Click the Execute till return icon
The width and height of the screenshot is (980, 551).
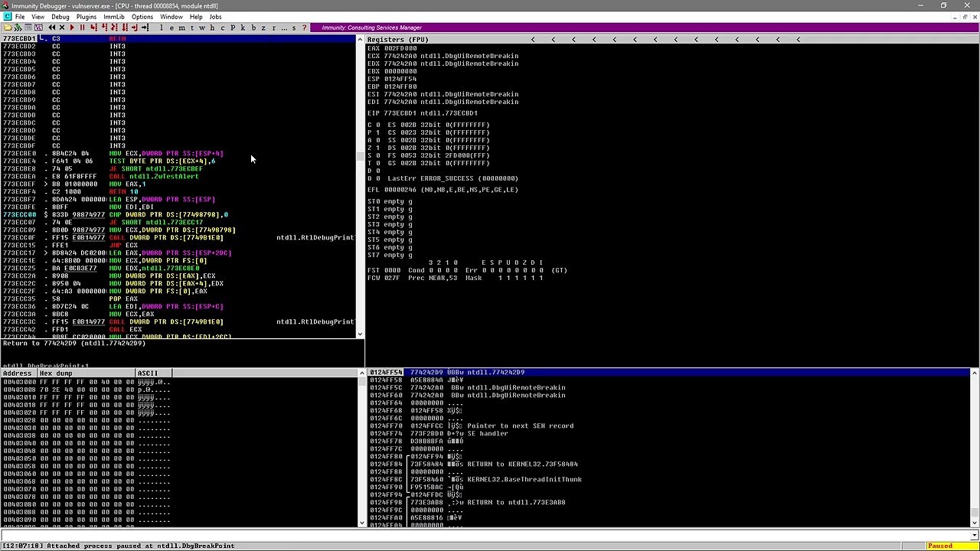pyautogui.click(x=136, y=28)
